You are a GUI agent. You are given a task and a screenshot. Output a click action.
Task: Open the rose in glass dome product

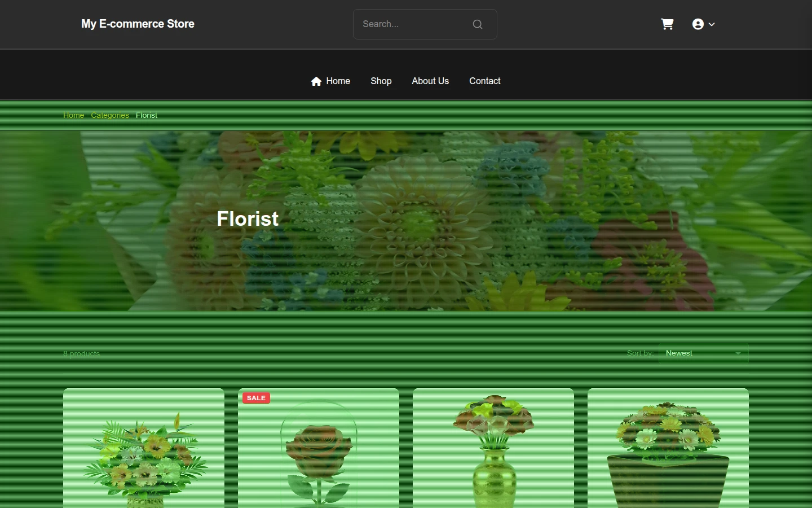[x=319, y=448]
